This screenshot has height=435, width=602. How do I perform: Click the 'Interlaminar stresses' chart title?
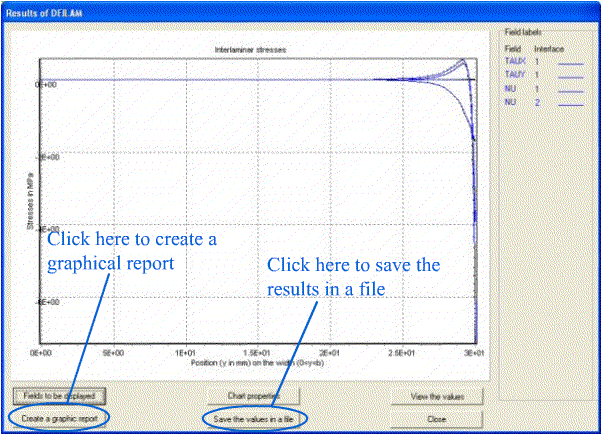click(246, 49)
